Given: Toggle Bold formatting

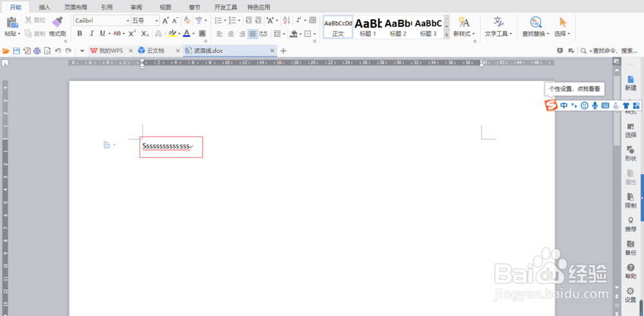Looking at the screenshot, I should [80, 33].
